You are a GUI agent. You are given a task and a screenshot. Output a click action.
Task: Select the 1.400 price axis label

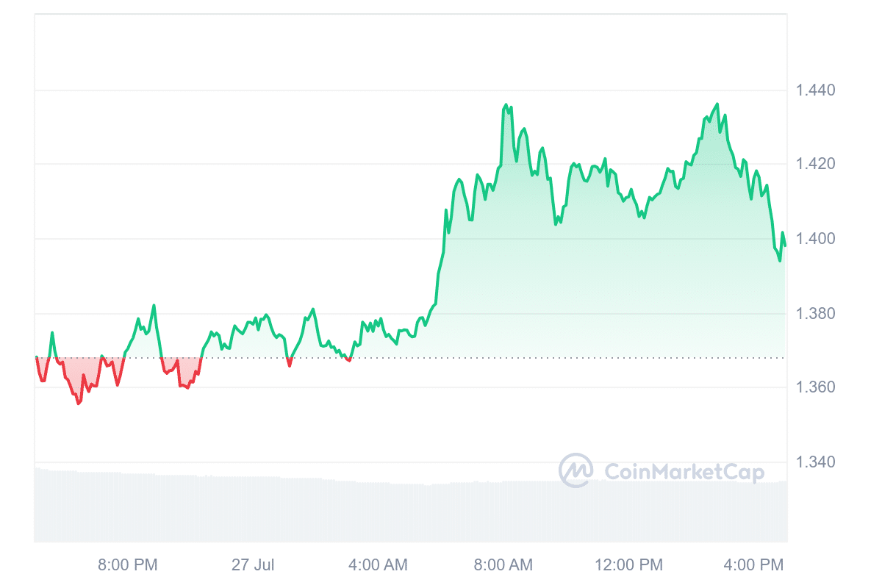[x=814, y=239]
